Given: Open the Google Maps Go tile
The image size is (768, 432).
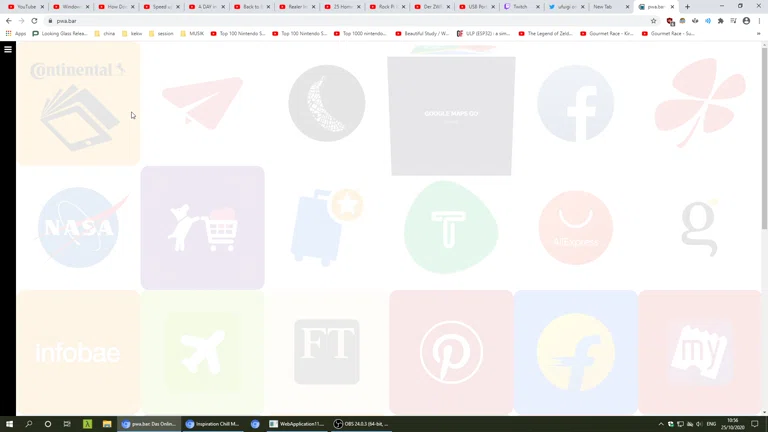Looking at the screenshot, I should point(451,115).
